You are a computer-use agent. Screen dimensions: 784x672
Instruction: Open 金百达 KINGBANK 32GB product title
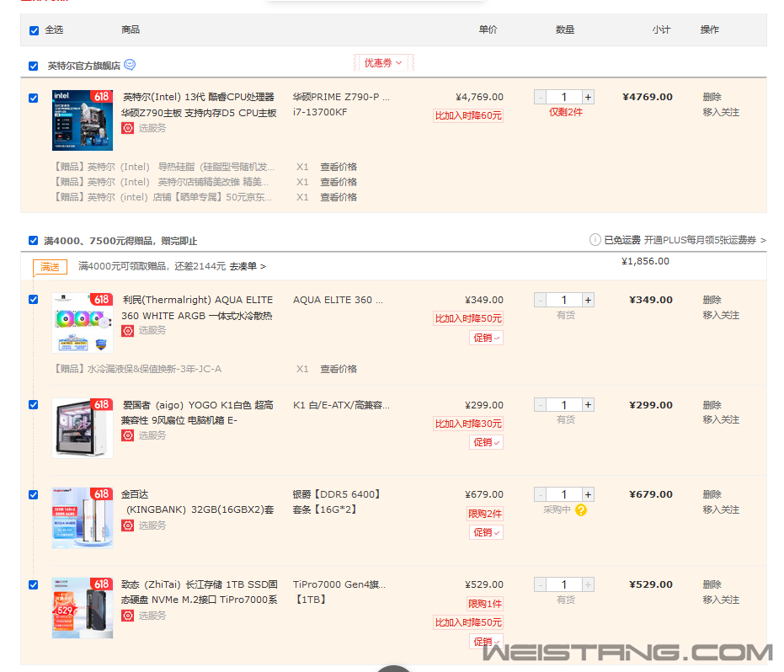click(x=198, y=502)
